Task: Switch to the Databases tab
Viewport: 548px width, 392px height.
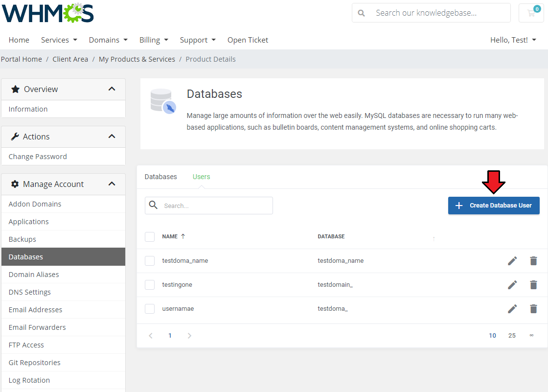Action: (161, 177)
